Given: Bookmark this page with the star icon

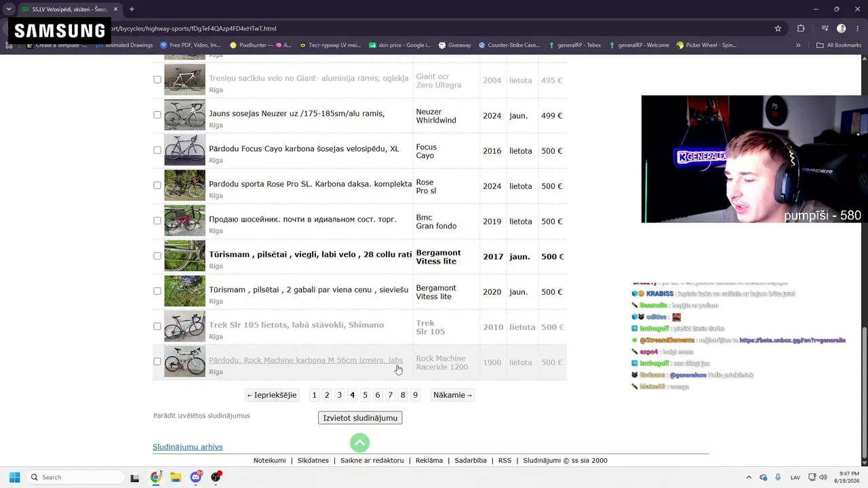Looking at the screenshot, I should point(778,28).
